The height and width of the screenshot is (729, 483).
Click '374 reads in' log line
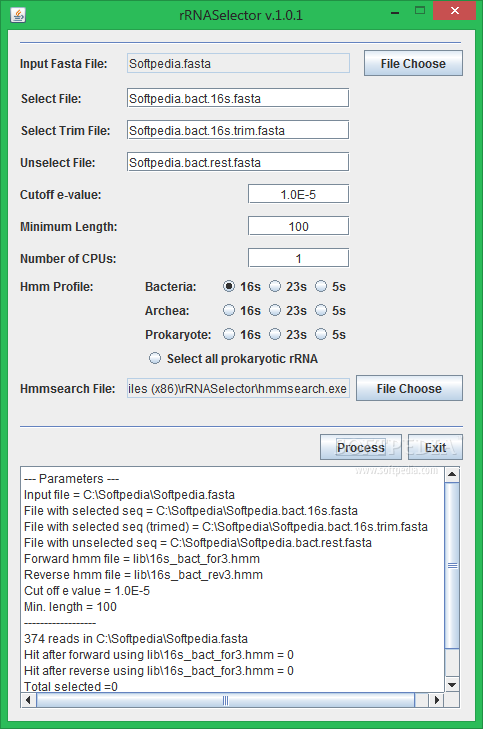click(136, 638)
